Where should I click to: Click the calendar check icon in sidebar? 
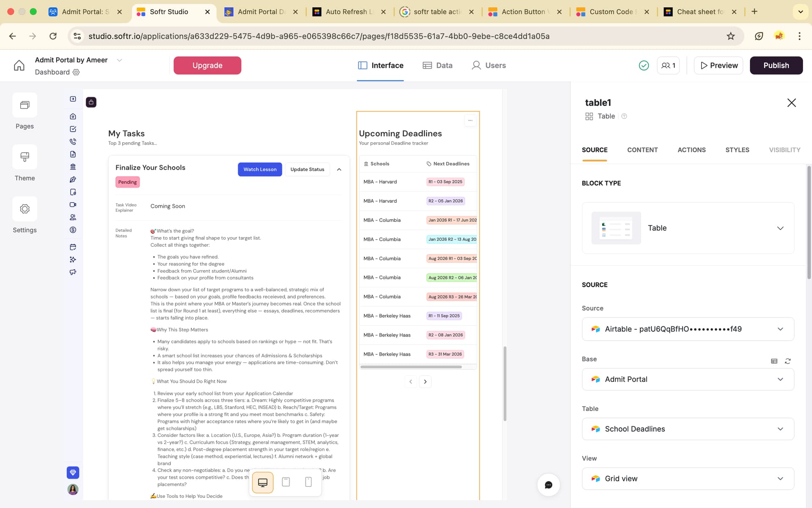coord(73,247)
